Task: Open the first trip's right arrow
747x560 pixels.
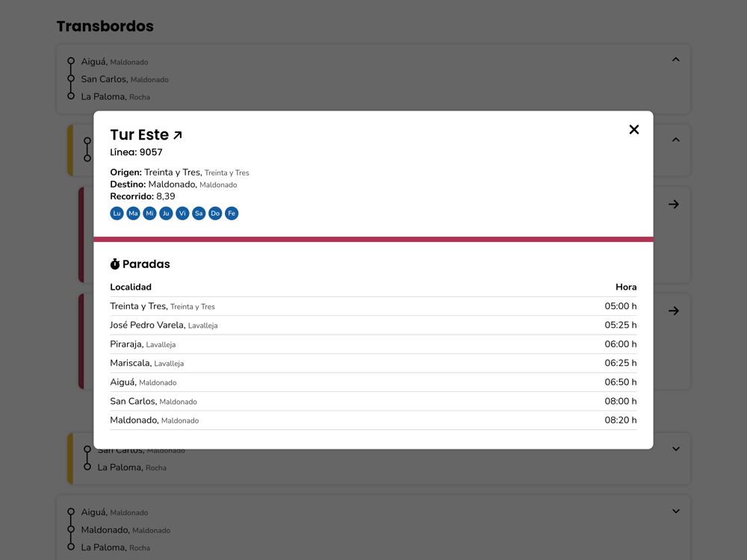Action: [x=674, y=205]
